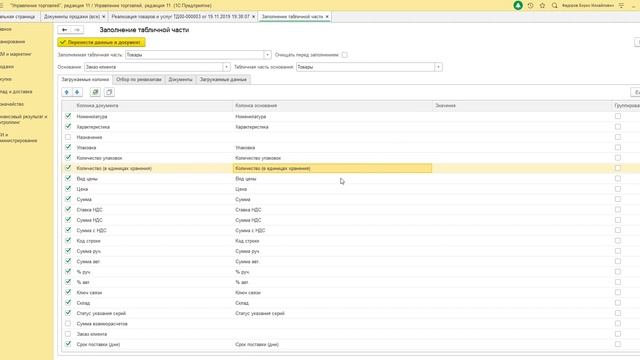Expand the 'Основание' dropdown arrow

tap(227, 67)
